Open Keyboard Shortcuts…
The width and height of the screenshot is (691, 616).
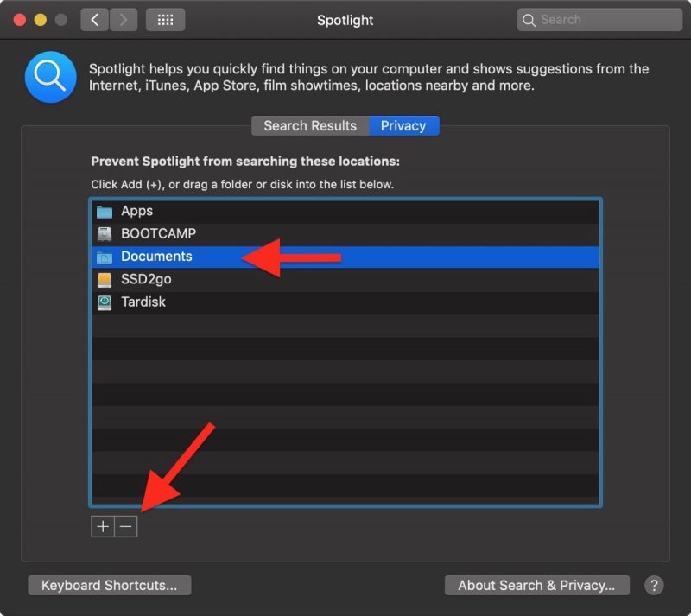pyautogui.click(x=110, y=585)
